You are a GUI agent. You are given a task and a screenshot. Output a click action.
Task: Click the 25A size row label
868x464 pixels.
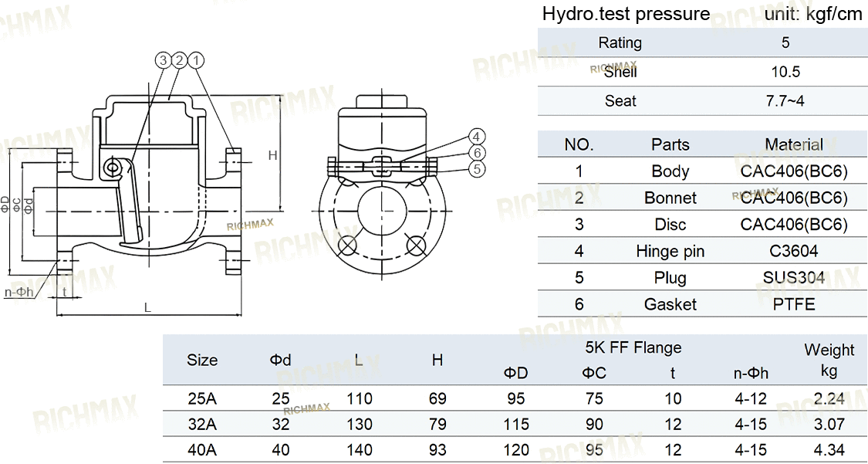tap(202, 398)
